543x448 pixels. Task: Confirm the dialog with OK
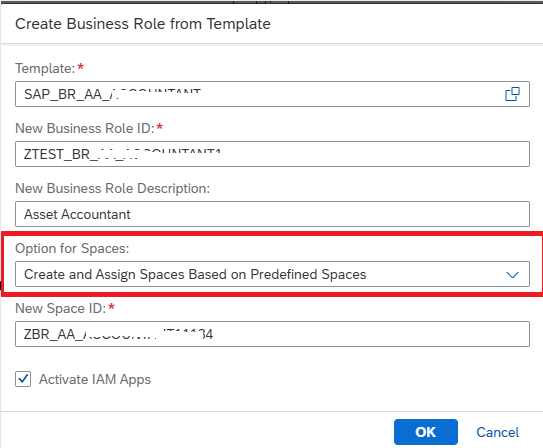[426, 432]
